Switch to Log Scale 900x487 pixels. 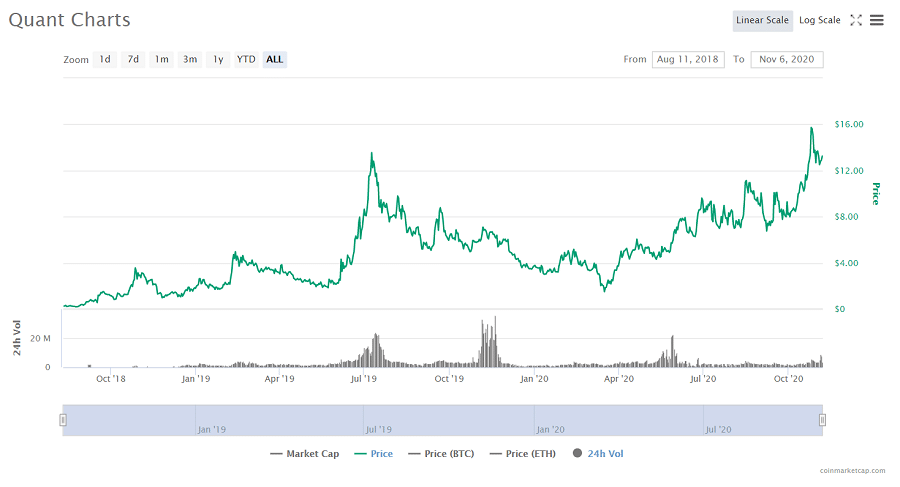819,20
